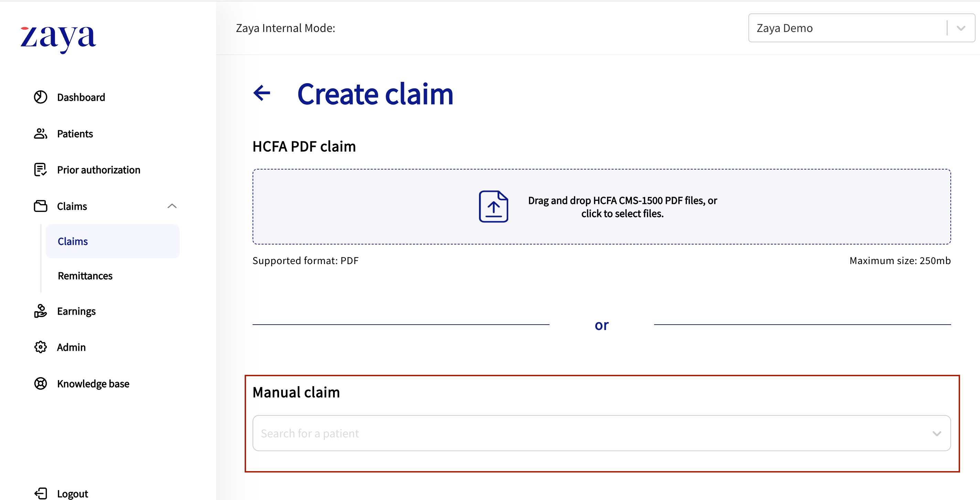This screenshot has width=980, height=500.
Task: Click in the Search for a patient field
Action: click(x=571, y=434)
